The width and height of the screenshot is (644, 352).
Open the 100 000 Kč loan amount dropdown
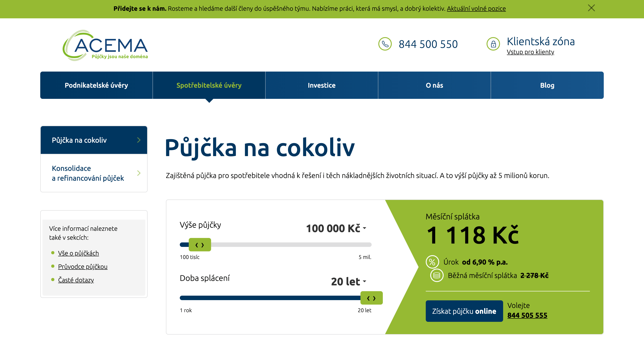pyautogui.click(x=336, y=228)
